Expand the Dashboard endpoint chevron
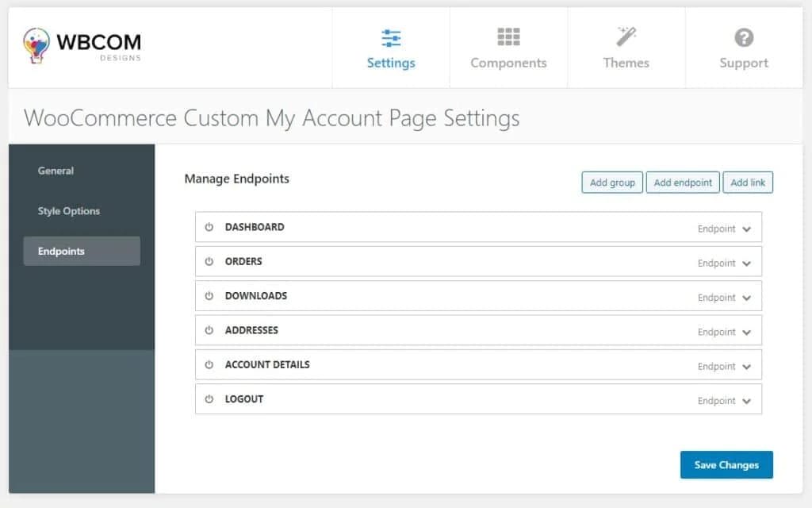 (746, 229)
